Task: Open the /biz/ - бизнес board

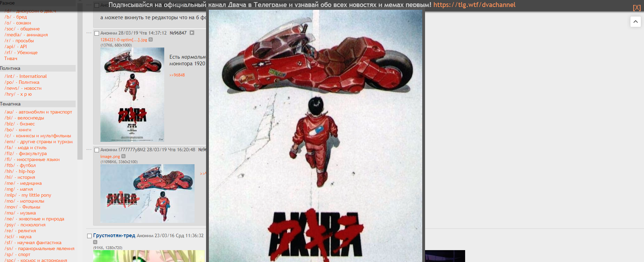Action: [20, 124]
